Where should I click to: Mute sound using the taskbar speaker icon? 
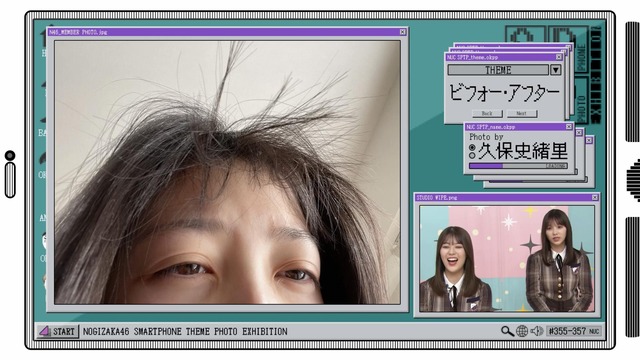(536, 331)
